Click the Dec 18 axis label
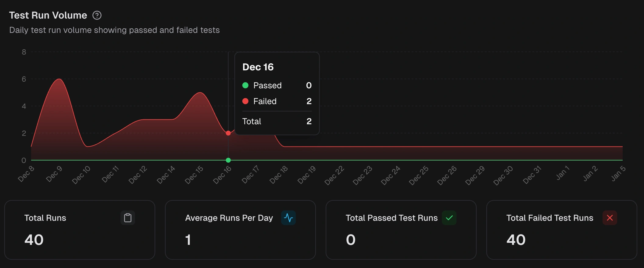 [279, 175]
